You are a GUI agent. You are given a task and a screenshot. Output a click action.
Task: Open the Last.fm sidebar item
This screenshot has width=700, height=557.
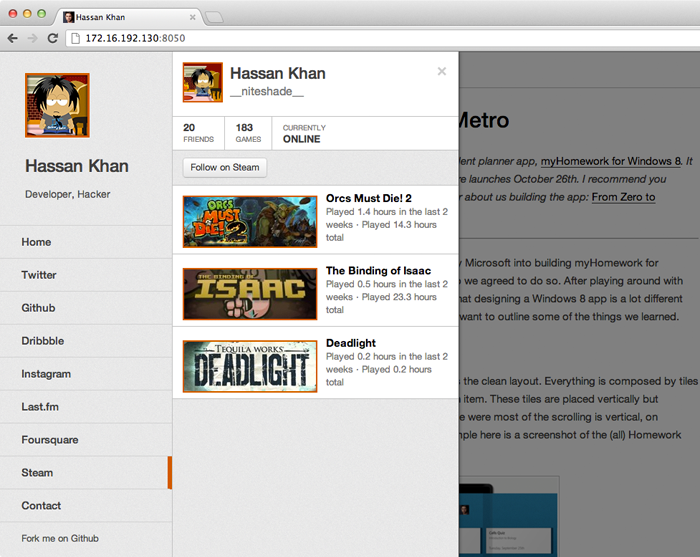[x=86, y=407]
